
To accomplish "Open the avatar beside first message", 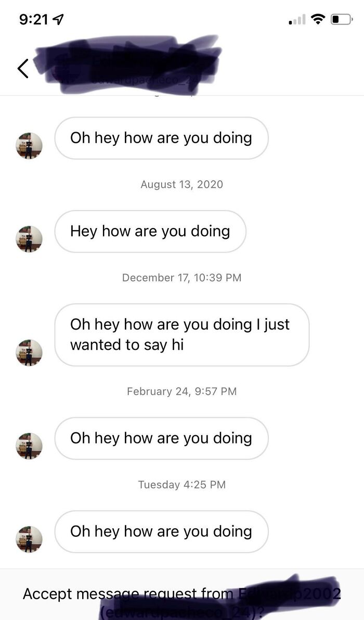I will click(29, 146).
